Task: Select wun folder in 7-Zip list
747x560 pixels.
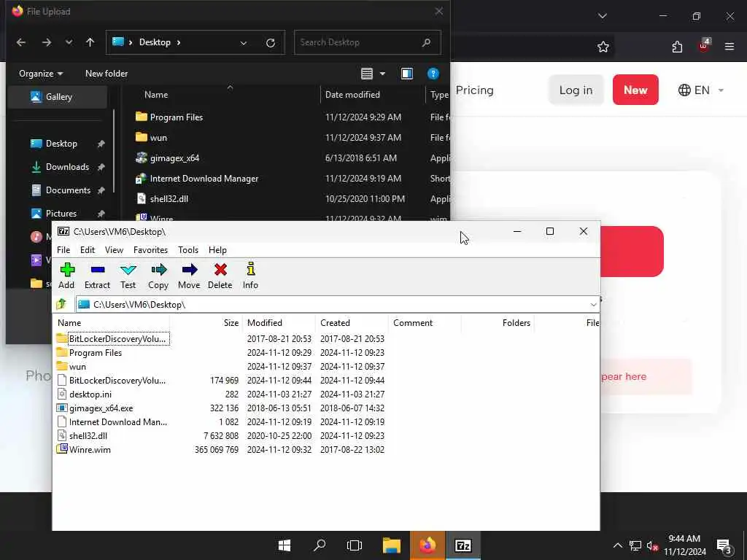Action: coord(77,367)
